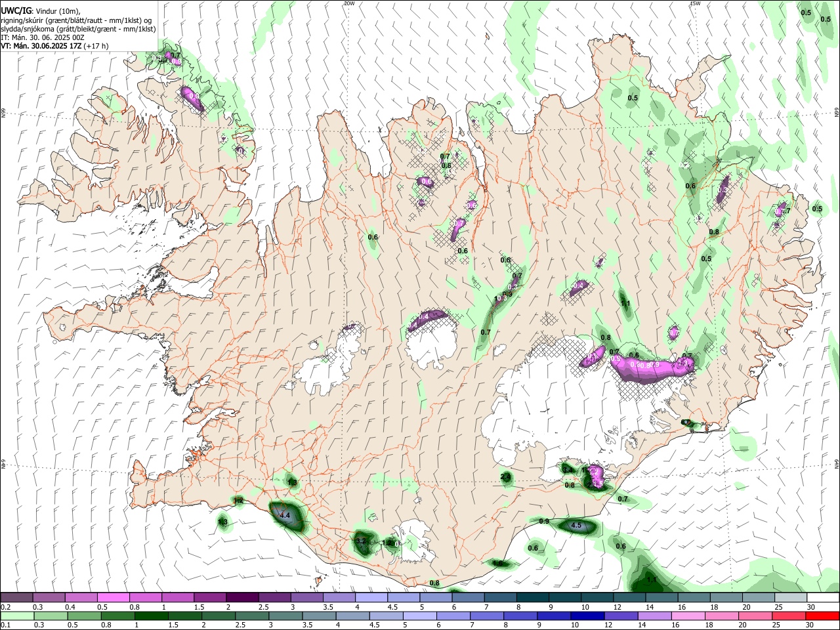Image resolution: width=840 pixels, height=630 pixels.
Task: Select the 'slydda/snjókoma' legend description line
Action: [78, 29]
